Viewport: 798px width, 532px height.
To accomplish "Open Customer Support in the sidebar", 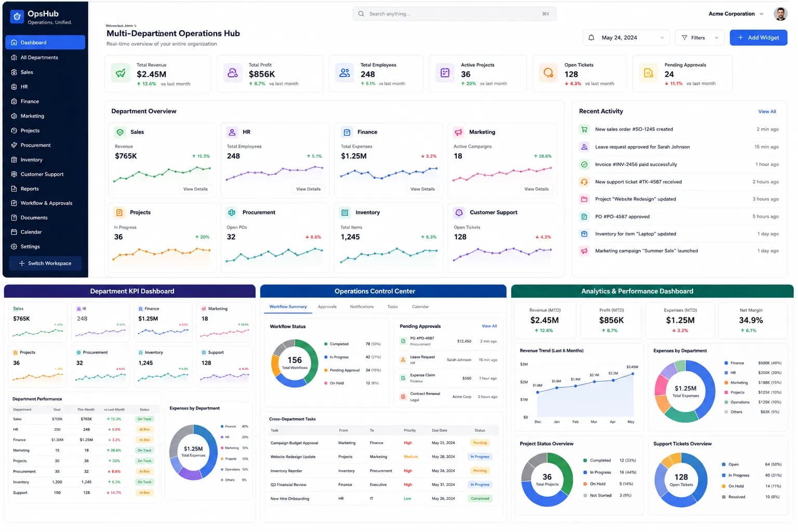I will click(45, 174).
